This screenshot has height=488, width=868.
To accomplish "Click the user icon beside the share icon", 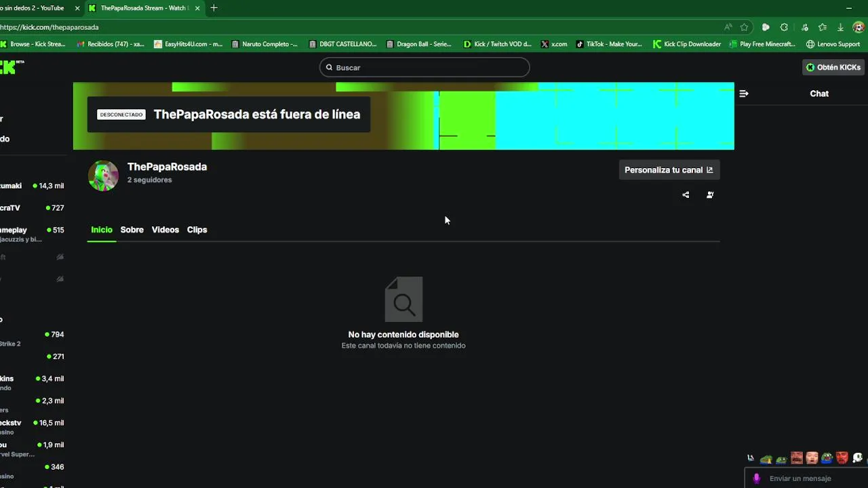I will (710, 195).
